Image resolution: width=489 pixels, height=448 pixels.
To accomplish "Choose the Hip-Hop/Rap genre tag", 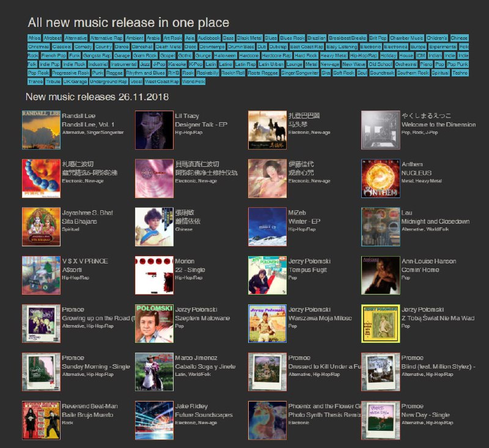I will (363, 56).
